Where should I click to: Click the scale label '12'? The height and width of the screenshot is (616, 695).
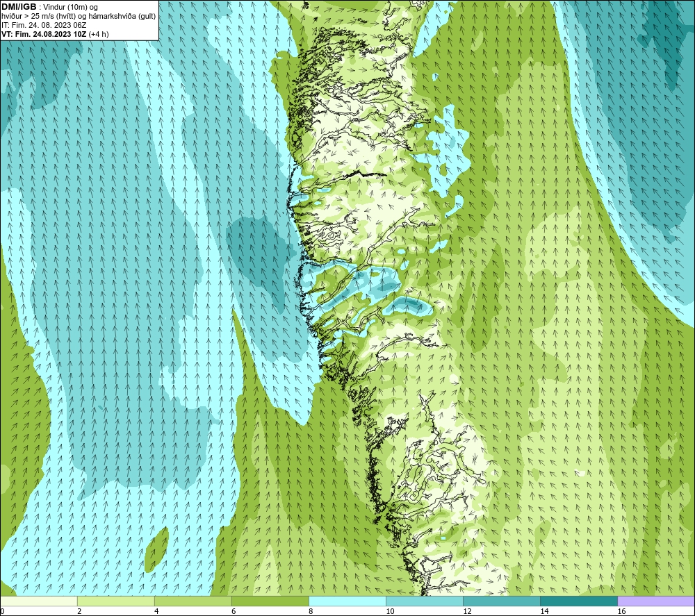tap(467, 612)
